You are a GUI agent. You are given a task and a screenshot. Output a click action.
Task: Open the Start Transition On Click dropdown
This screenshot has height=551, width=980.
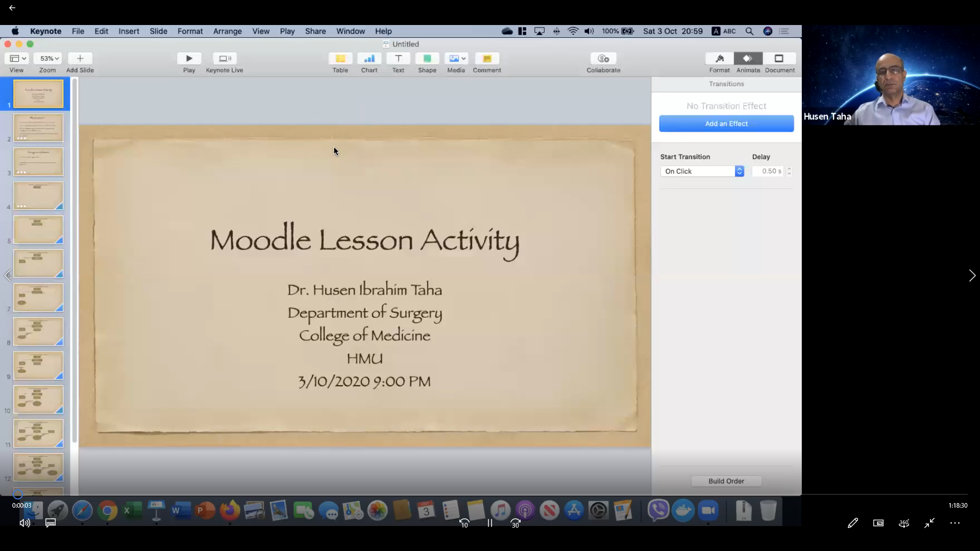pos(702,171)
